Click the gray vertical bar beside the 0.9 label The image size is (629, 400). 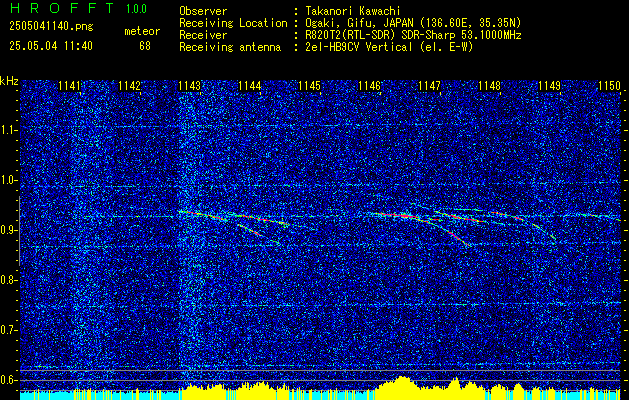[19, 231]
